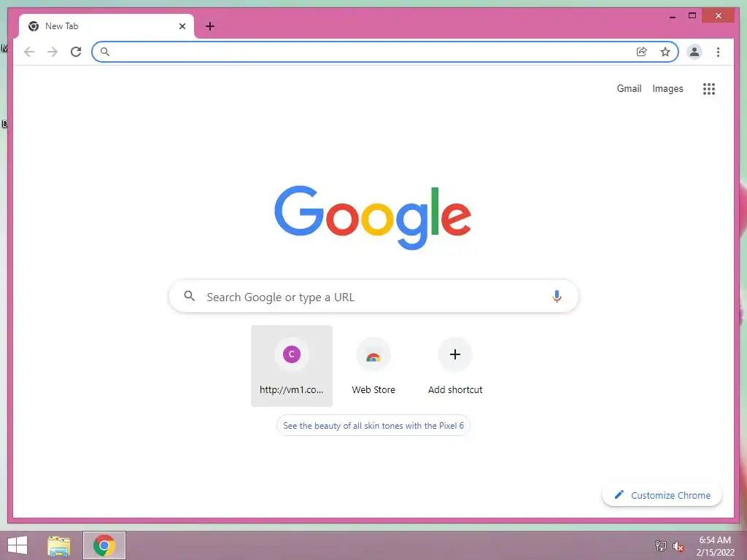Open the network icon in system tray
The image size is (747, 560).
660,545
